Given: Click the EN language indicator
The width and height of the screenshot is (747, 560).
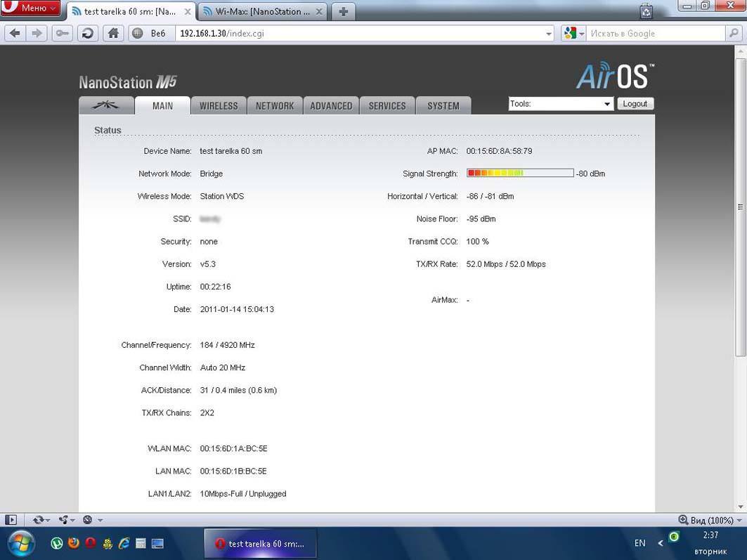Looking at the screenshot, I should (639, 543).
